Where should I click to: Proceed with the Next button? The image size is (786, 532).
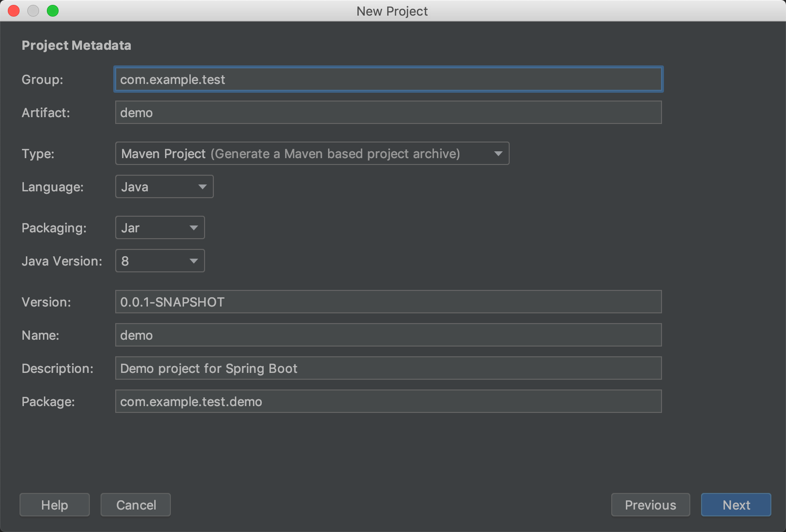736,505
